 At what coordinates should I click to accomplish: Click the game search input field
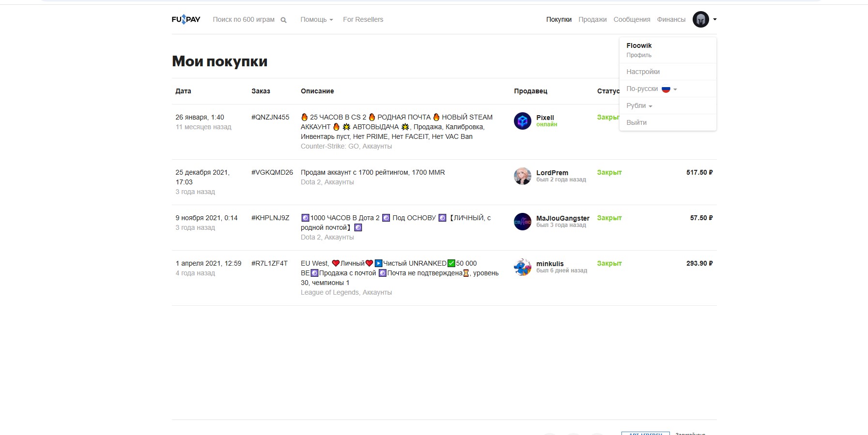point(243,19)
